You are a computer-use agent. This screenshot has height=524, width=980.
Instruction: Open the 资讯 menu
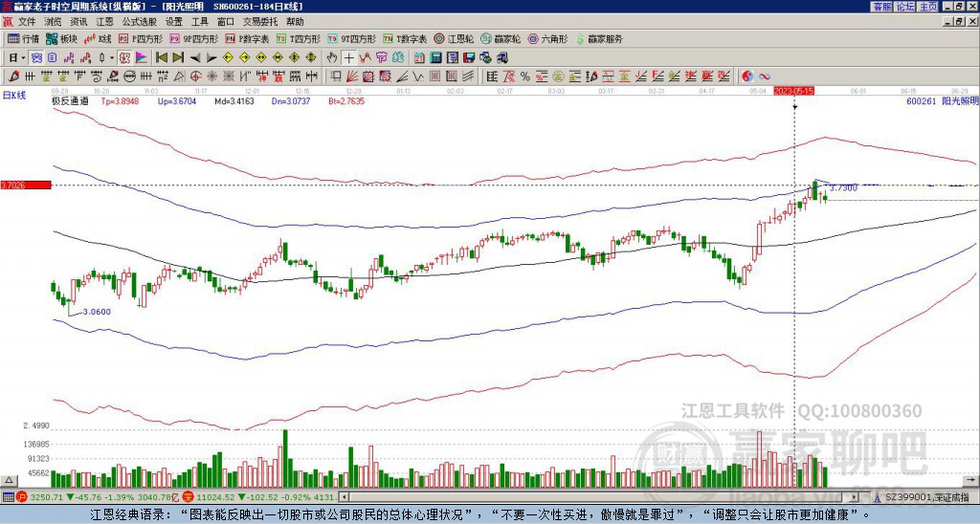[78, 22]
